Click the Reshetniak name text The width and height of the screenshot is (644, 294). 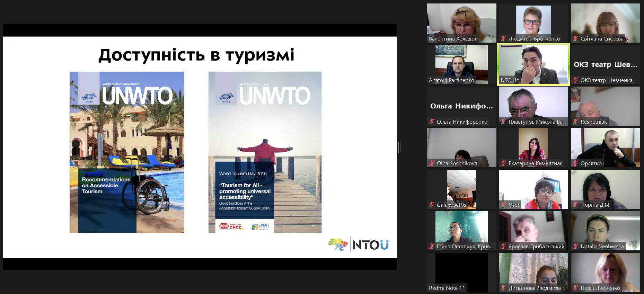[x=594, y=122]
